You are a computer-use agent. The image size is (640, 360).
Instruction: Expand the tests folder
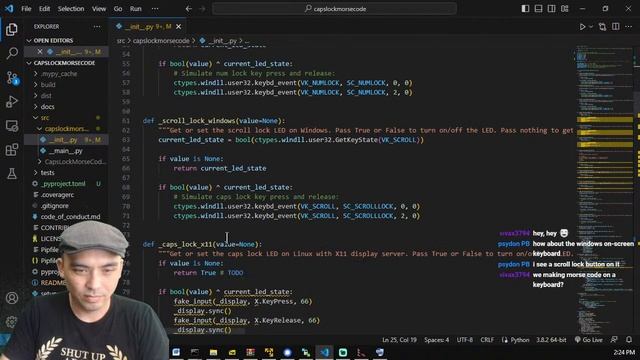pyautogui.click(x=47, y=173)
